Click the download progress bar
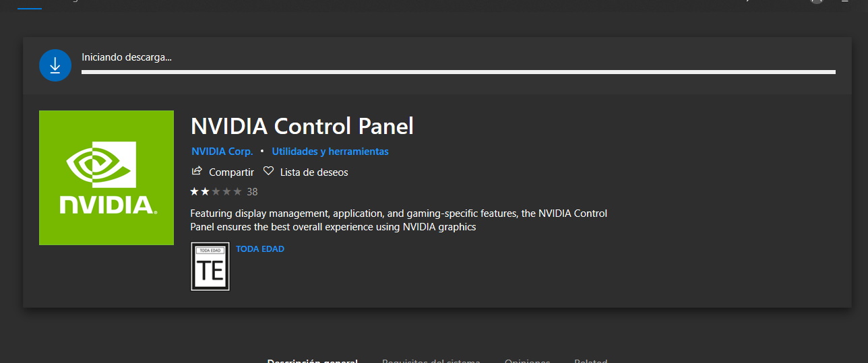The height and width of the screenshot is (363, 868). [x=458, y=72]
